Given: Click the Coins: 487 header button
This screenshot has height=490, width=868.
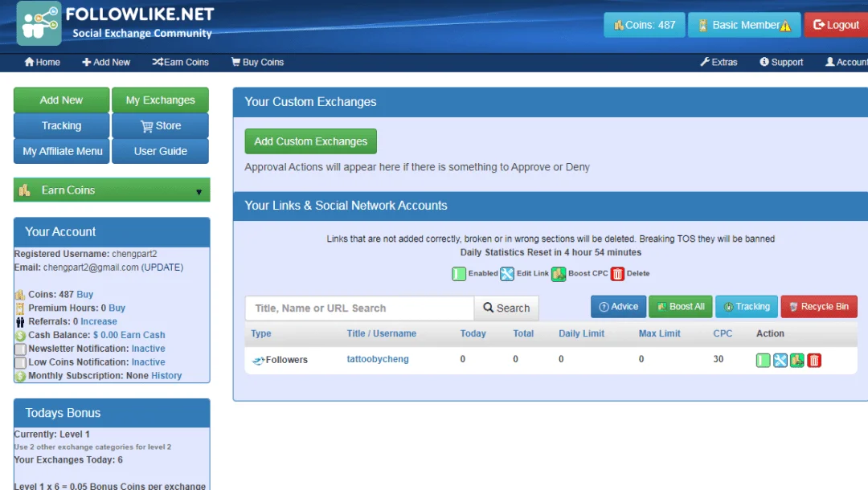Looking at the screenshot, I should (x=645, y=25).
